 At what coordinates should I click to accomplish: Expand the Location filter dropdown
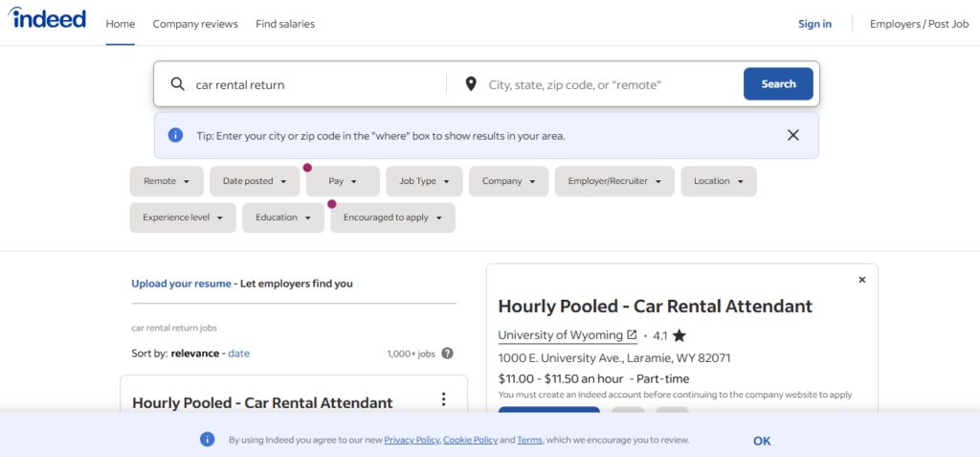click(x=719, y=181)
